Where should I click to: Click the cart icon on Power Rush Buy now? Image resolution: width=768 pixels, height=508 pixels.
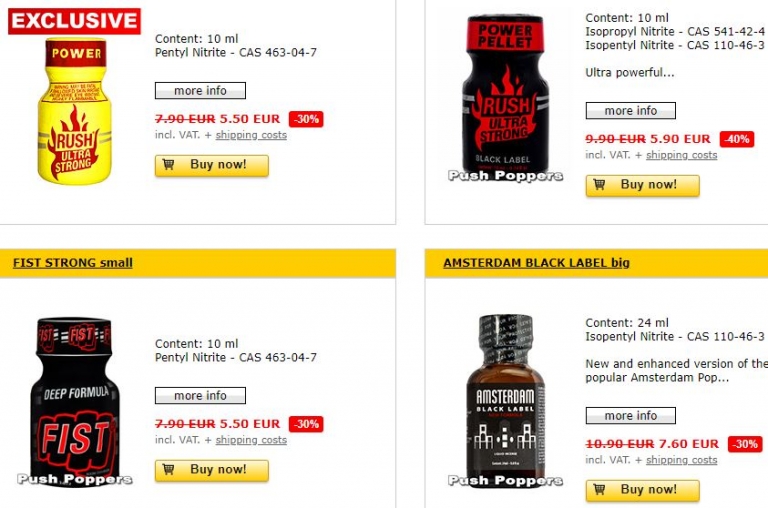click(168, 165)
